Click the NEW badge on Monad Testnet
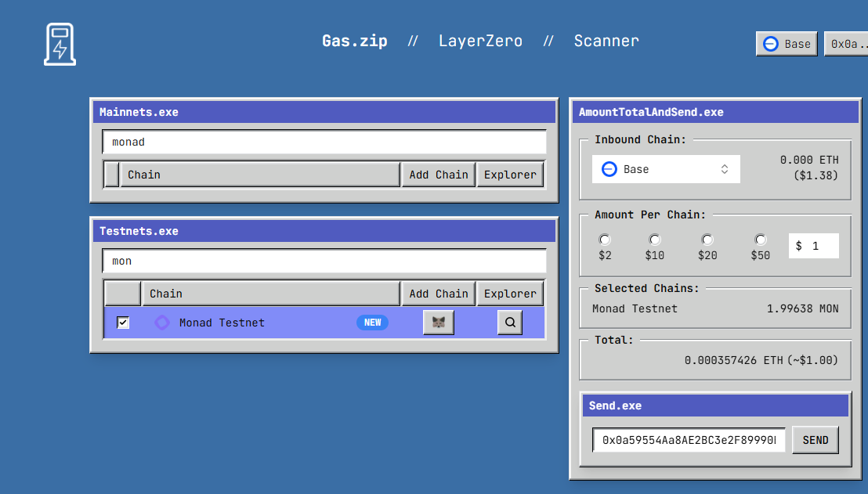This screenshot has width=868, height=494. (373, 323)
